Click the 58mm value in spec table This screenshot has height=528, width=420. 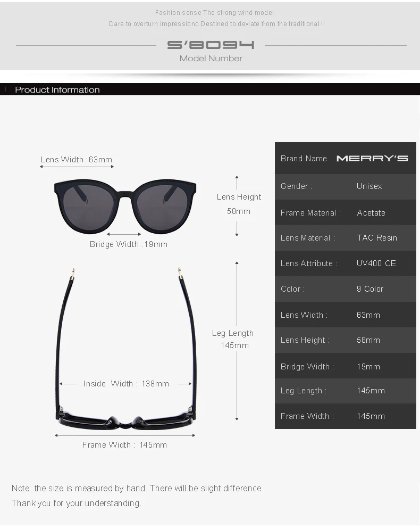[x=368, y=340]
